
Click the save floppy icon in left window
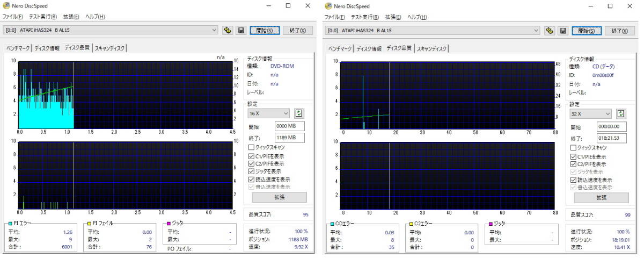coord(241,30)
